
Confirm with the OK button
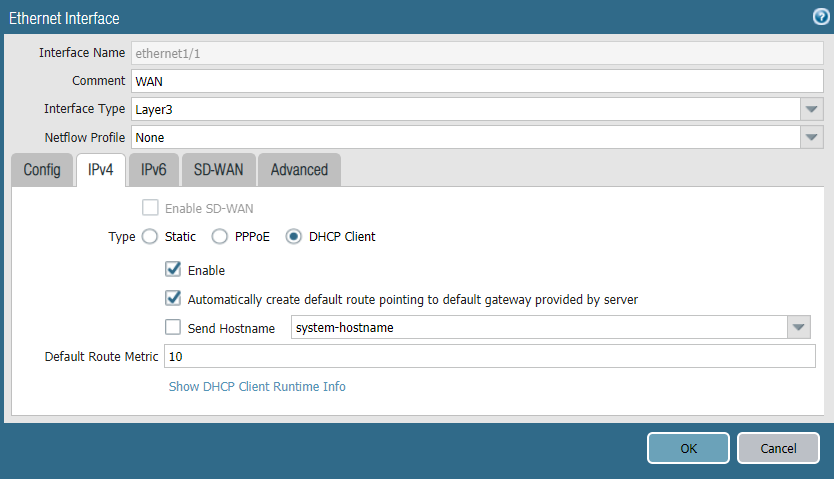[x=688, y=448]
